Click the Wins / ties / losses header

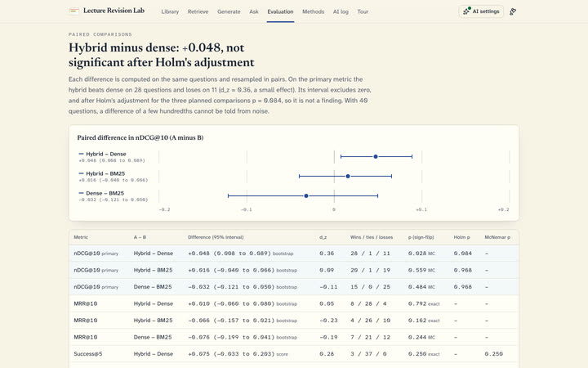point(372,237)
